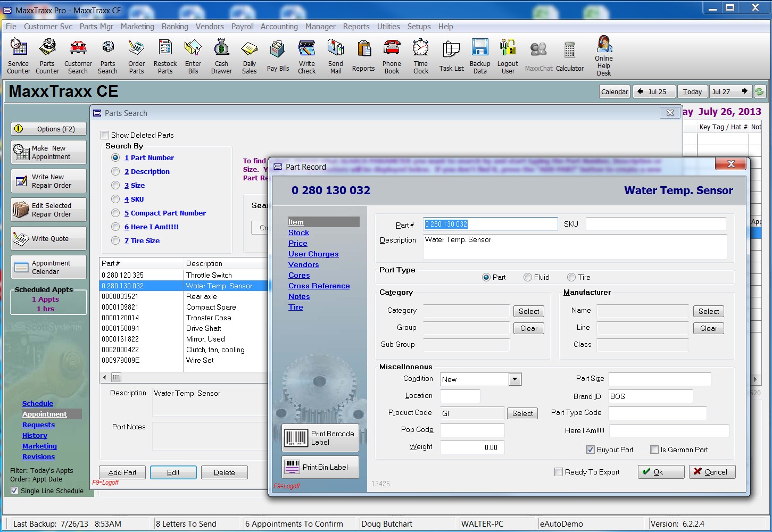The width and height of the screenshot is (772, 532).
Task: Uncheck the Buyout Part checkbox
Action: coord(590,450)
